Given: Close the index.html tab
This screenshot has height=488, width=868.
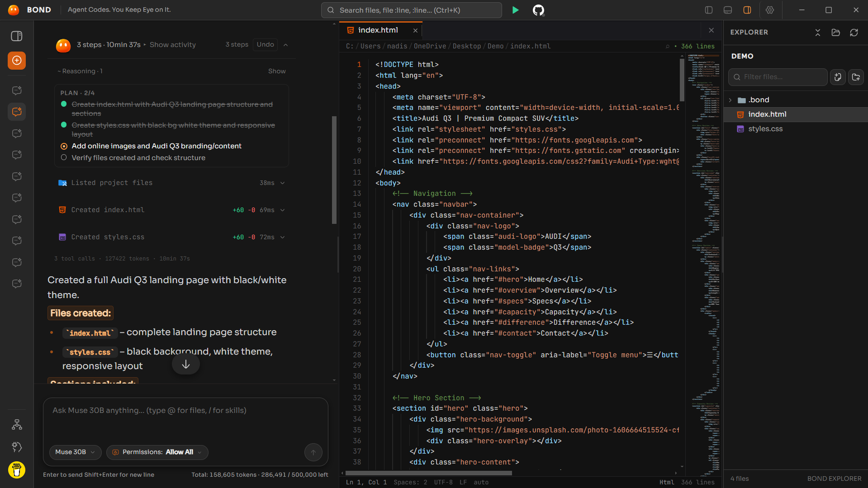Looking at the screenshot, I should click(x=415, y=30).
